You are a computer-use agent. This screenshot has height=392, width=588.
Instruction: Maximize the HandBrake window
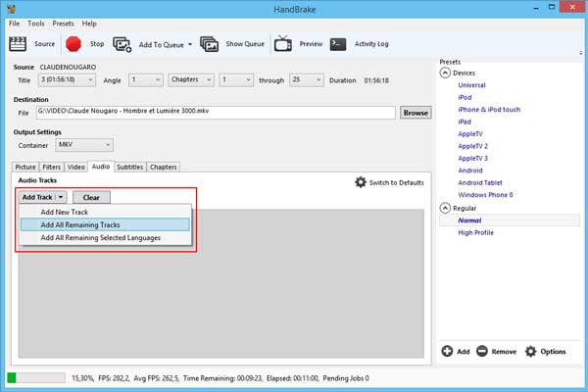point(551,7)
